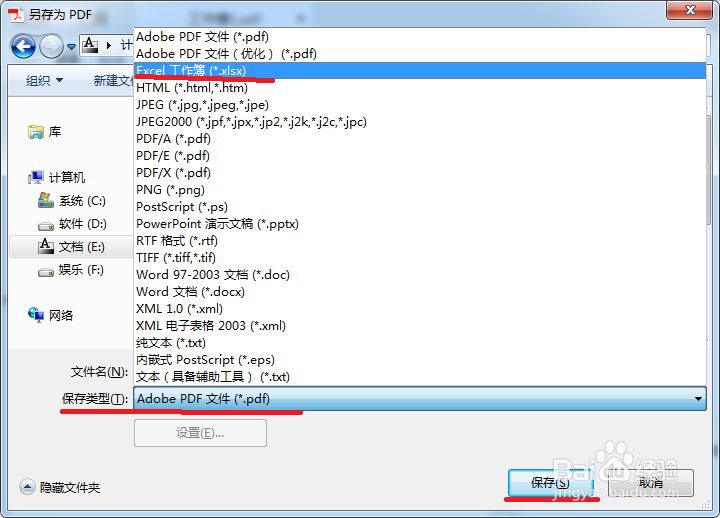Select 网络 in navigation pane
The height and width of the screenshot is (518, 720).
(61, 315)
